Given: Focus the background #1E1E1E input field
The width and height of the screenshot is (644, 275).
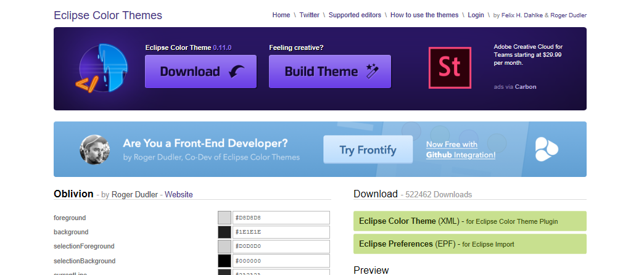Looking at the screenshot, I should 281,232.
